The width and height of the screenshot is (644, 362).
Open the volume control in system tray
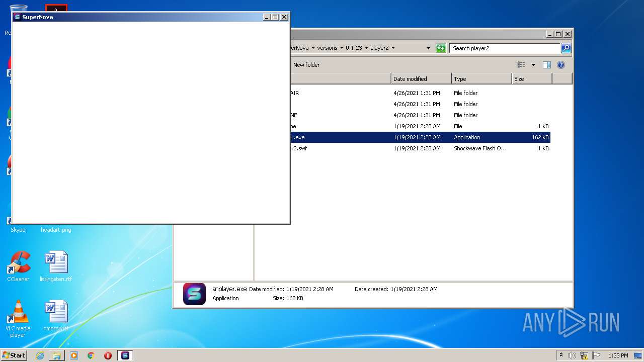572,355
